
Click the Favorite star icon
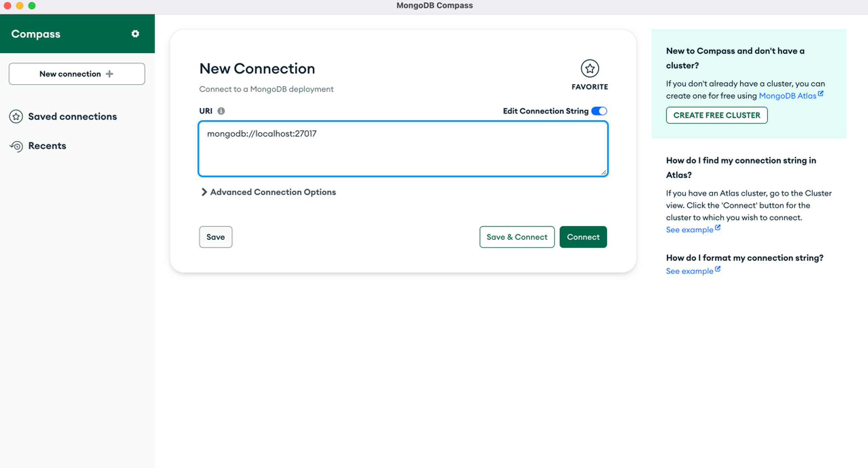590,68
